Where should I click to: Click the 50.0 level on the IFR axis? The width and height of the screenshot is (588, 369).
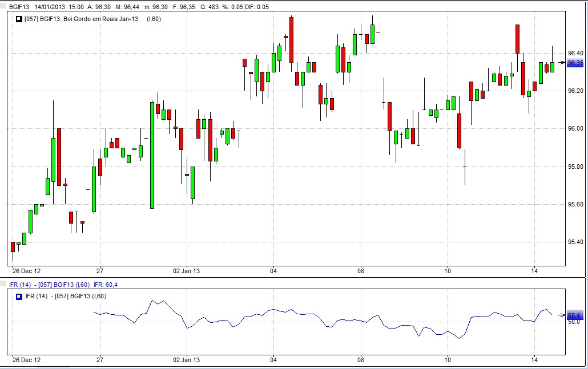[574, 322]
